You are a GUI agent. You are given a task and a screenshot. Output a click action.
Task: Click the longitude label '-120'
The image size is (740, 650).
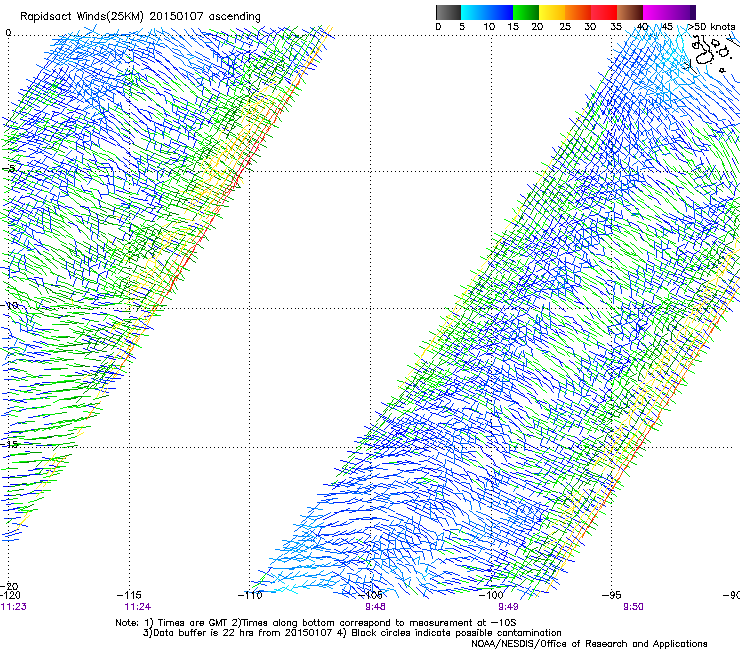tap(10, 595)
